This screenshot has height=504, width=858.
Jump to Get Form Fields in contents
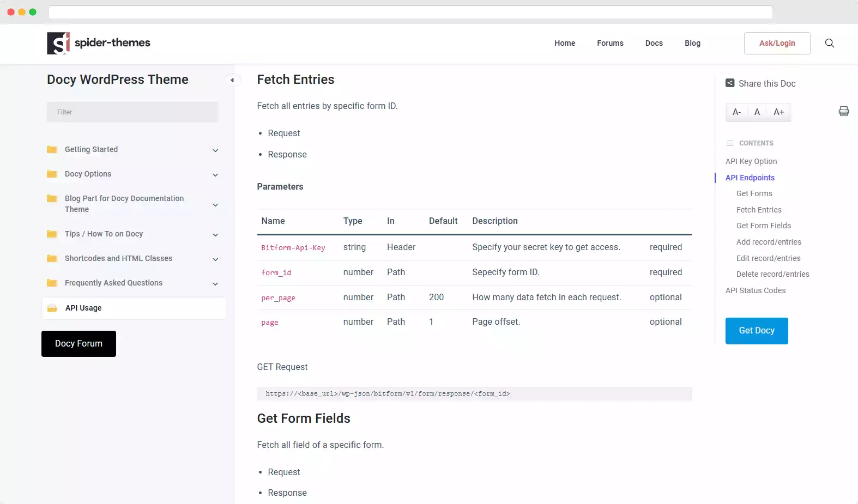pyautogui.click(x=764, y=226)
